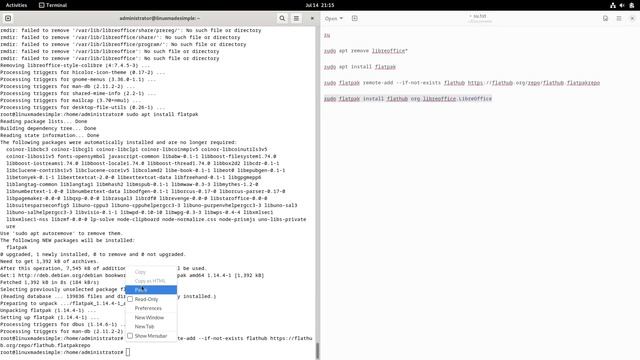Open the clock showing Jul 14

(x=320, y=5)
